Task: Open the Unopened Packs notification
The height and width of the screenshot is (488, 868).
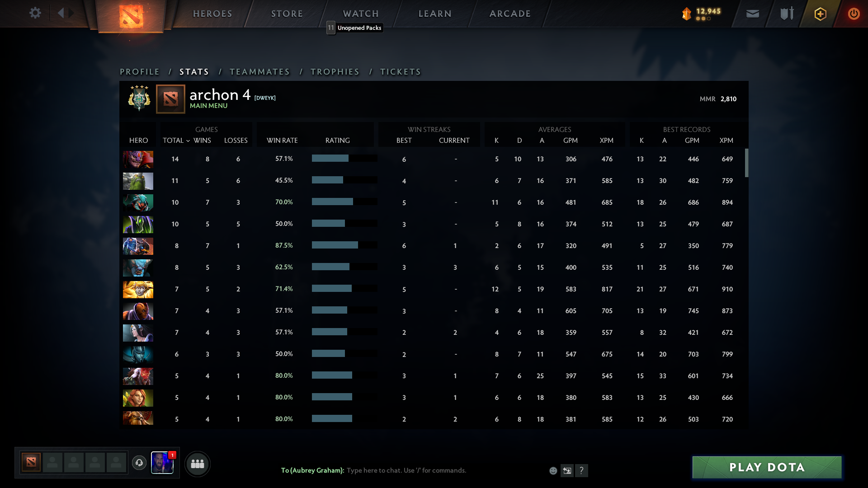Action: point(355,28)
